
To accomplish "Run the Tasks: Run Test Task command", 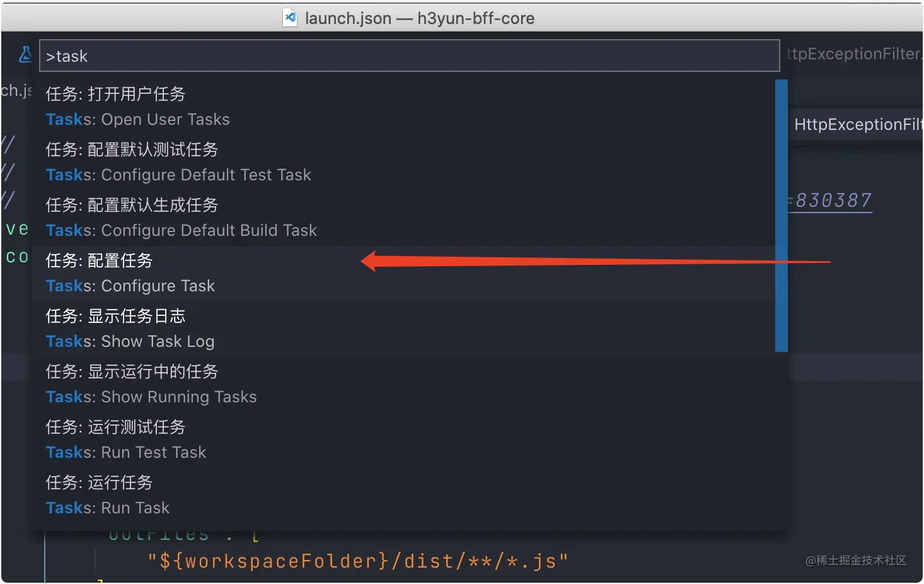I will point(403,440).
